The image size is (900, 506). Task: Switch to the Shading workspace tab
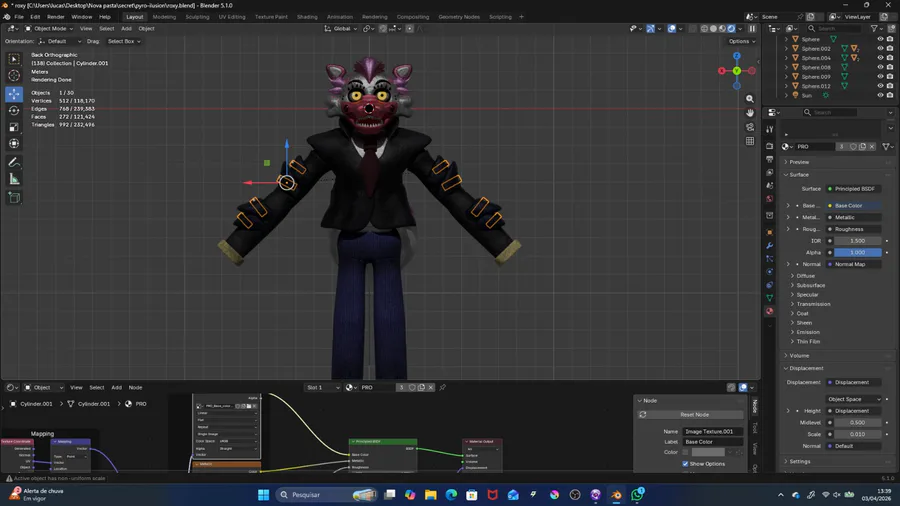coord(307,17)
